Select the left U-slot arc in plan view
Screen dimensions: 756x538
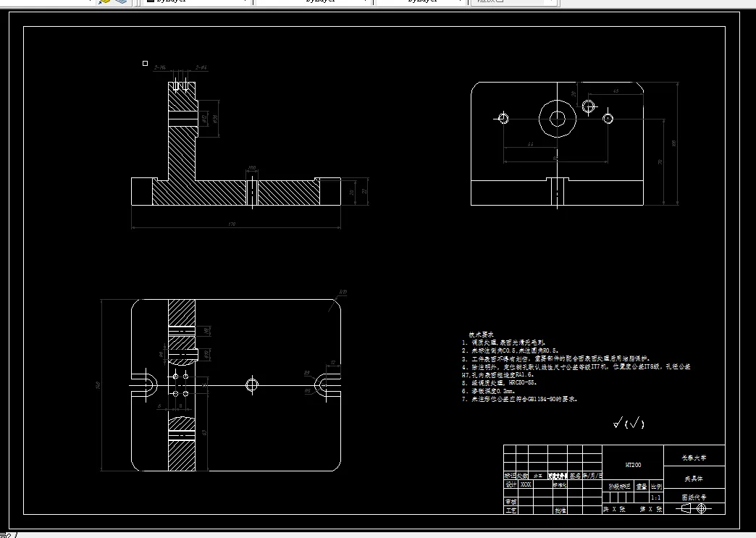pos(150,385)
